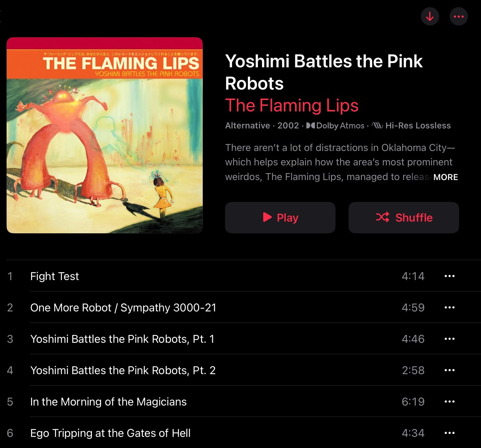Click the album cover artwork
The width and height of the screenshot is (481, 448).
(x=105, y=135)
